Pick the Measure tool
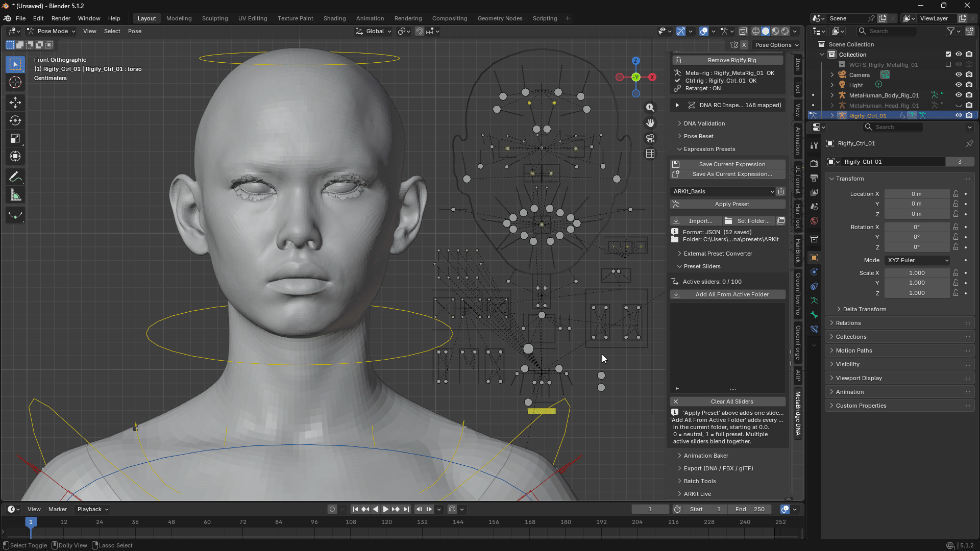Screen dimensions: 980x551 [15, 195]
